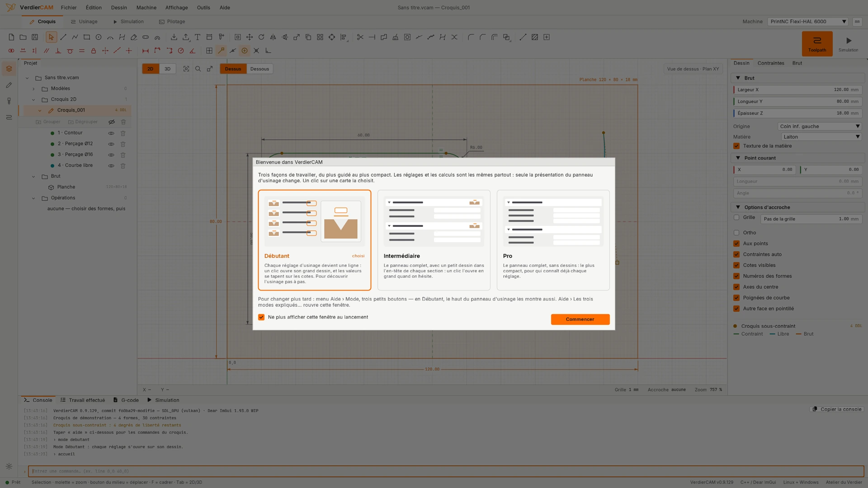Image resolution: width=868 pixels, height=488 pixels.
Task: Click the Toolpath button
Action: tap(817, 44)
